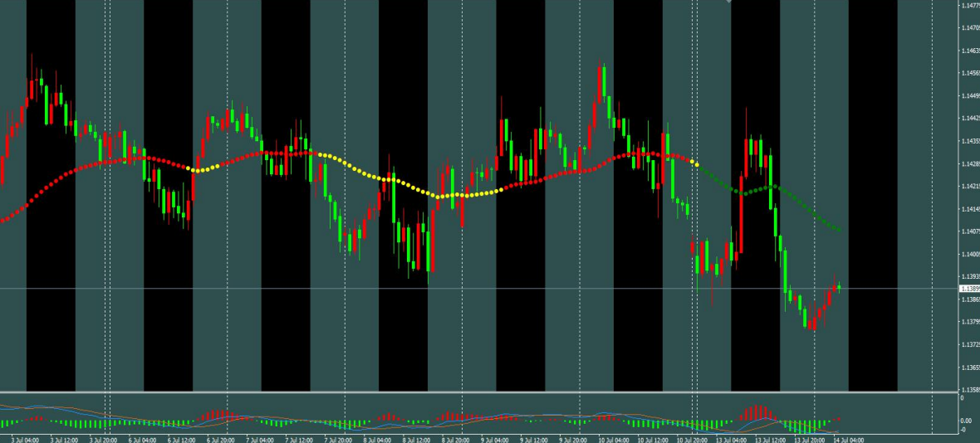
Task: Click the 6 Jul 12:00 time label
Action: pyautogui.click(x=182, y=440)
